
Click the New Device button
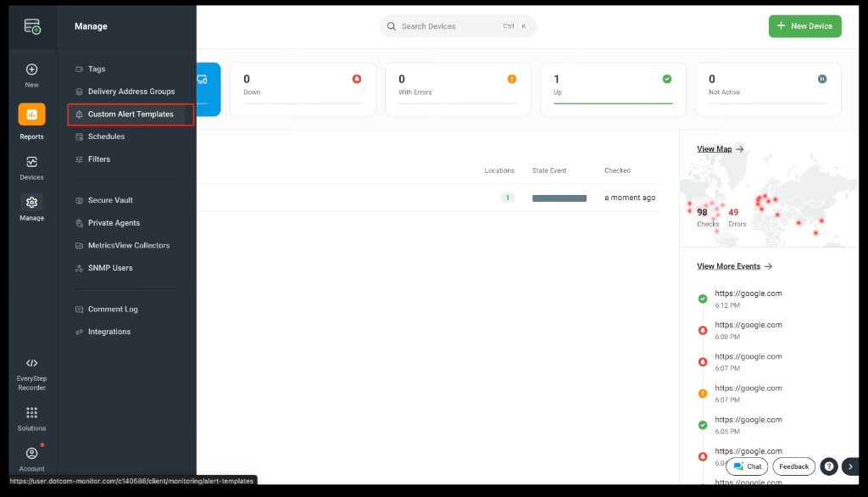click(x=804, y=26)
